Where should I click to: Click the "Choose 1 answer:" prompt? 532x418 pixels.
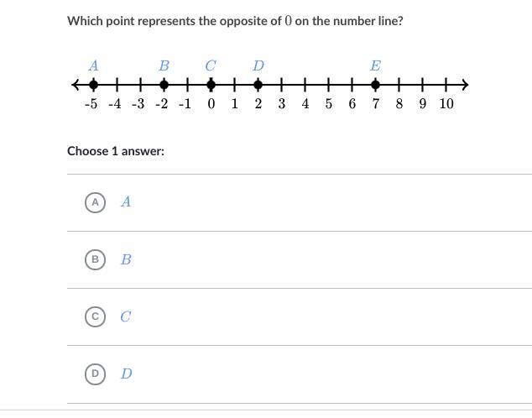point(116,151)
